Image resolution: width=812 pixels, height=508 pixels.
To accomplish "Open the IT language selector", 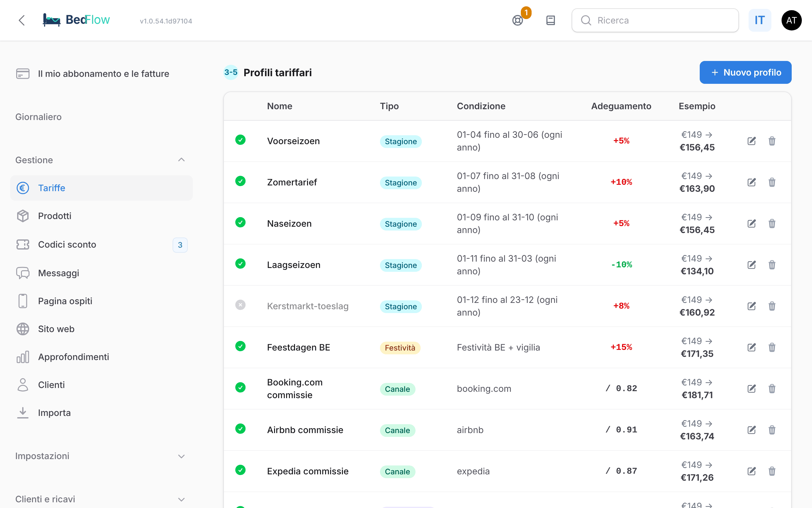I will pyautogui.click(x=760, y=20).
